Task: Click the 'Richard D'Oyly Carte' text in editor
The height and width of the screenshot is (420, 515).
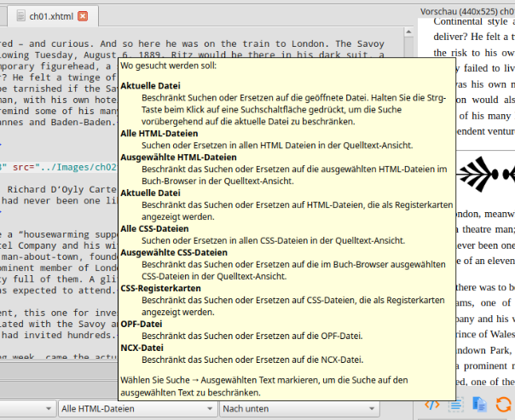Action: point(60,190)
